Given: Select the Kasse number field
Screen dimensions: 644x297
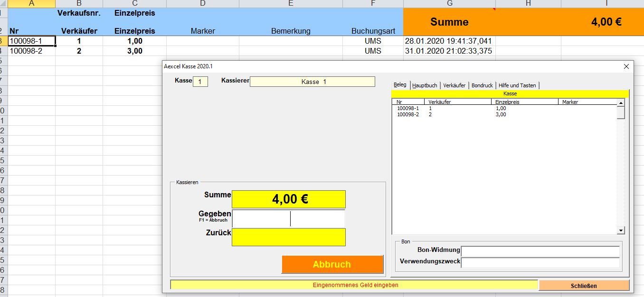Looking at the screenshot, I should pyautogui.click(x=200, y=81).
